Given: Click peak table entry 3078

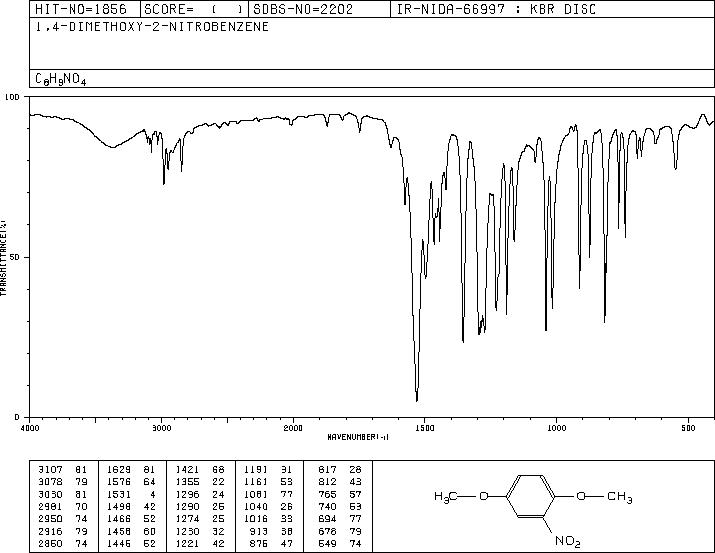Looking at the screenshot, I should pos(51,482).
